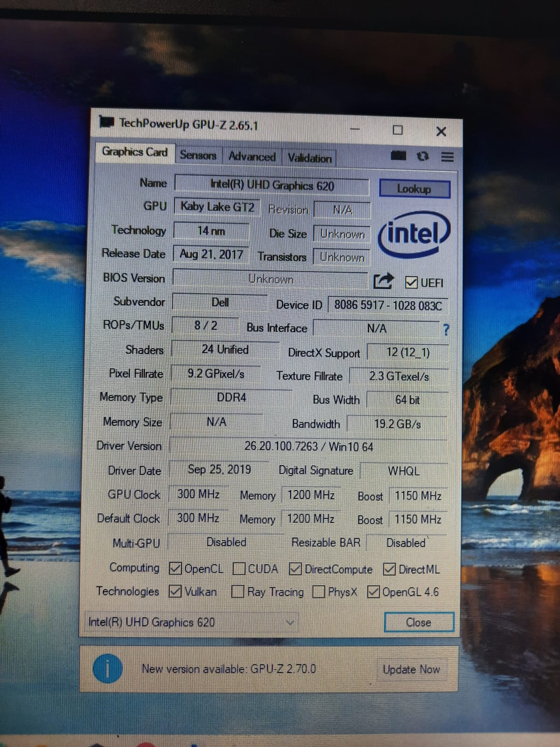The height and width of the screenshot is (747, 560).
Task: Open the GPU selection dropdown at bottom
Action: pyautogui.click(x=191, y=622)
